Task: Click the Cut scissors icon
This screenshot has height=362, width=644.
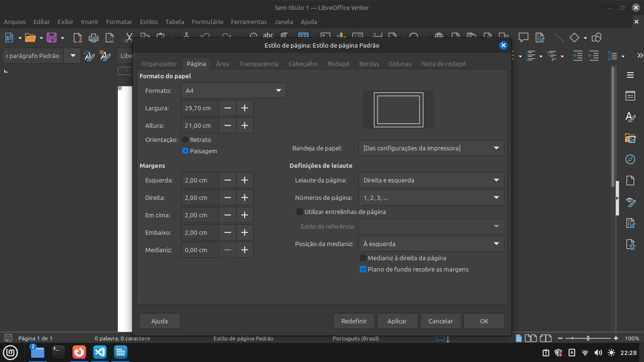Action: (128, 38)
